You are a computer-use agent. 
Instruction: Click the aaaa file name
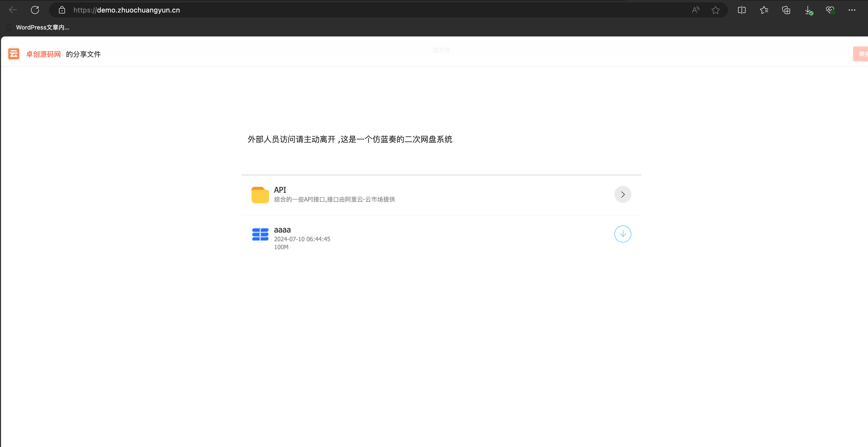(282, 230)
